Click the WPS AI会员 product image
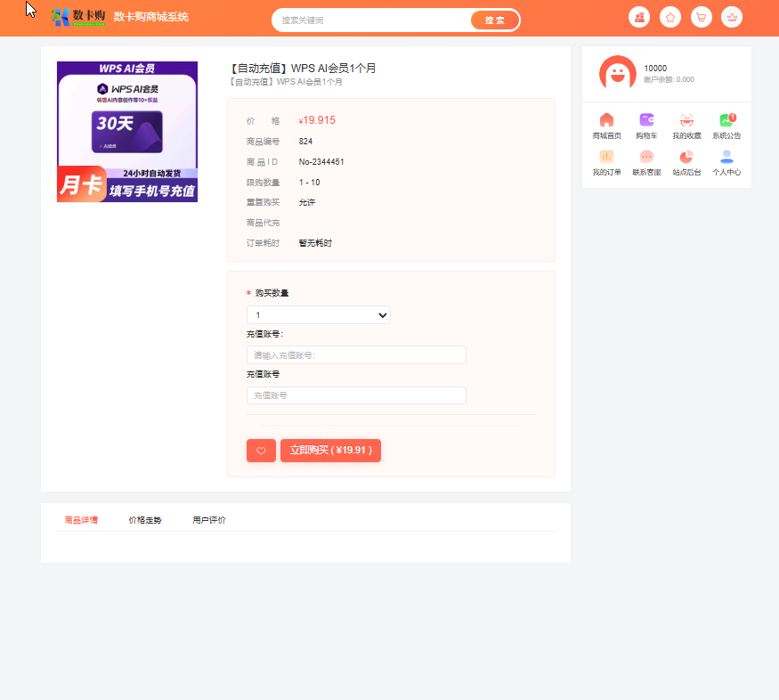Image resolution: width=779 pixels, height=700 pixels. coord(127,132)
